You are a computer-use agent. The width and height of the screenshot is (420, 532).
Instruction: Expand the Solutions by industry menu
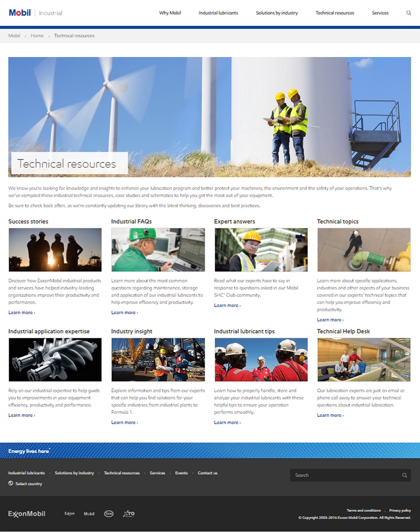coord(277,13)
